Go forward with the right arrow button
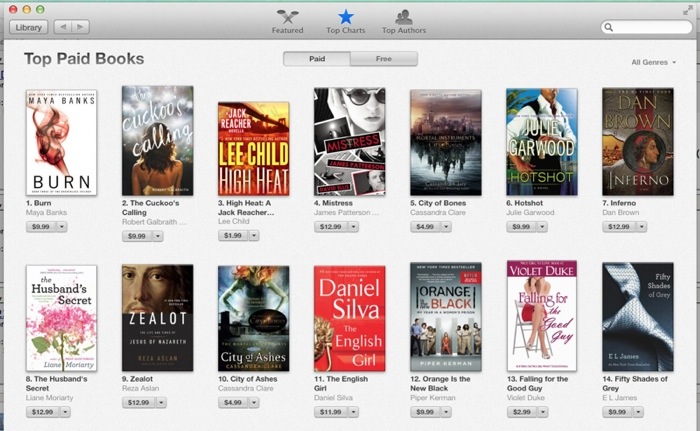This screenshot has width=700, height=431. (x=80, y=27)
